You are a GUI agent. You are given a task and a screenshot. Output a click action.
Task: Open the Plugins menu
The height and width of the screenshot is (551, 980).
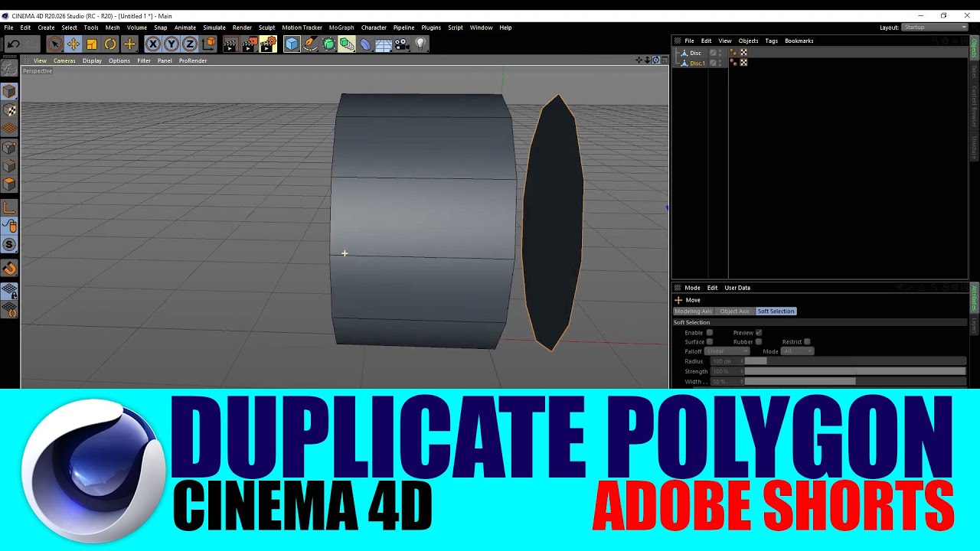(431, 28)
